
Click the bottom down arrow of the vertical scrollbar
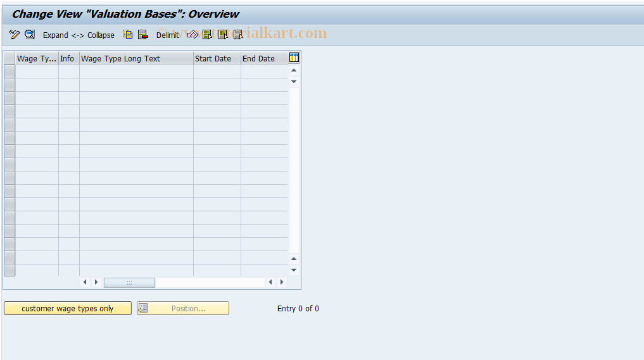coord(294,270)
